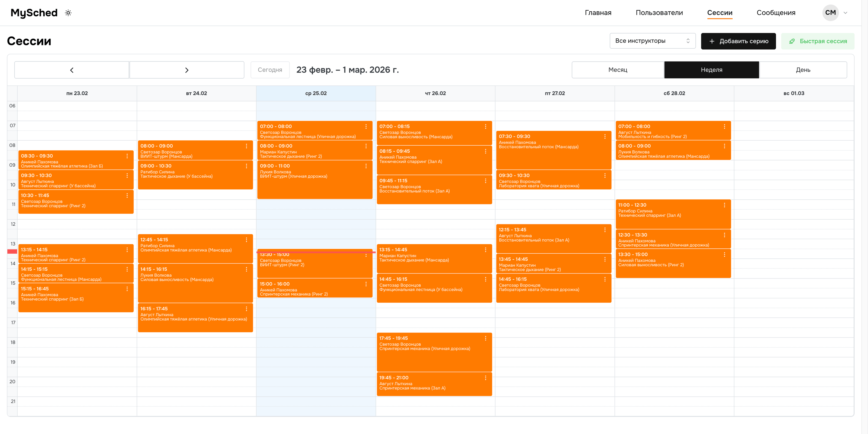This screenshot has width=868, height=434.
Task: Navigate to Пользователи section
Action: tap(659, 13)
